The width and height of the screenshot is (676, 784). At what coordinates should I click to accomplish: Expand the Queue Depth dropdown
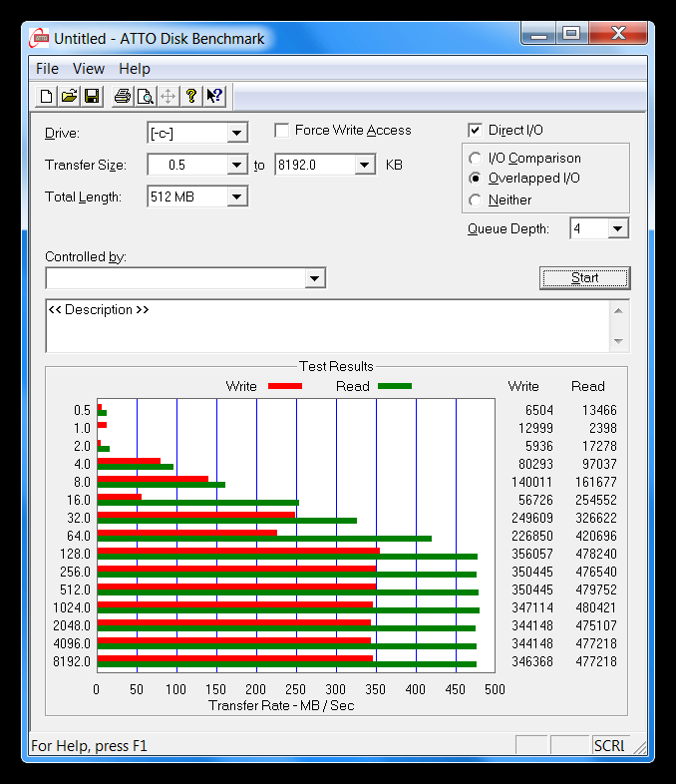(x=618, y=229)
